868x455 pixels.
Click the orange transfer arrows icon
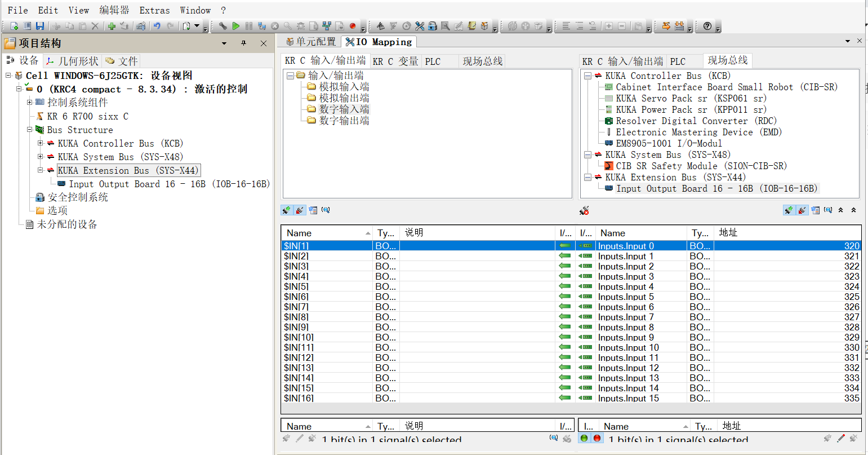[666, 26]
